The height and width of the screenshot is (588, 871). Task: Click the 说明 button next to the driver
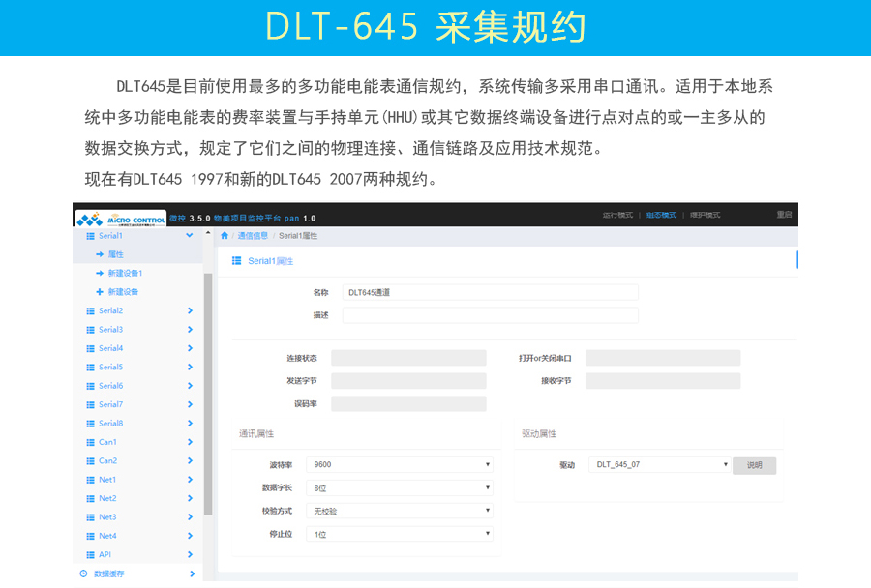754,464
